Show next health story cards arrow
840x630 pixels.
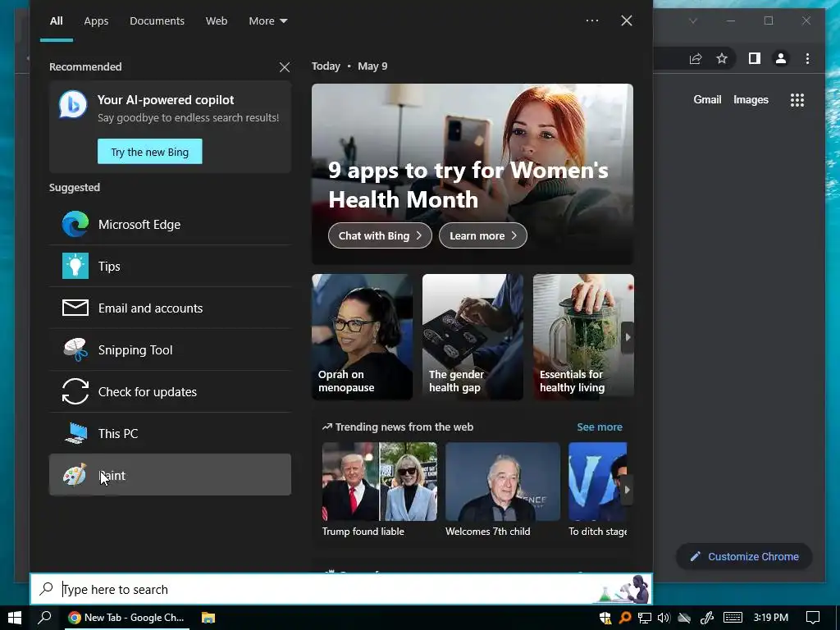(x=628, y=337)
